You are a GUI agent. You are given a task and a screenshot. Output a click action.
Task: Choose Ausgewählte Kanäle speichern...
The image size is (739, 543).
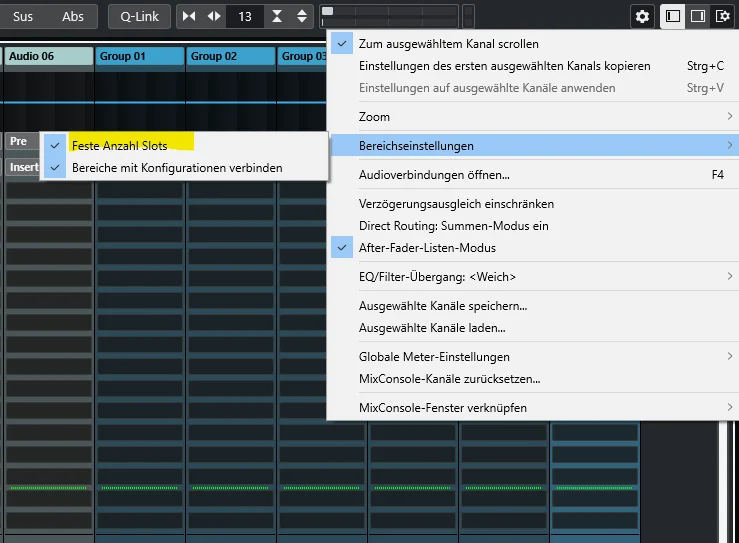tap(533, 306)
